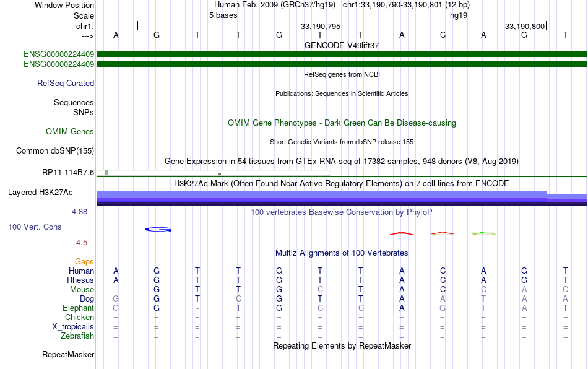Click the X_tropicalis species row label
Viewport: 588px width, 369px height.
[x=73, y=327]
